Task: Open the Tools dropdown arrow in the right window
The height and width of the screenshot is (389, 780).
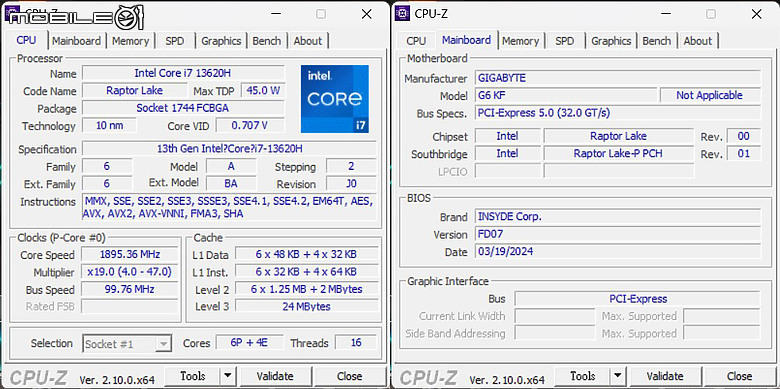Action: [617, 376]
